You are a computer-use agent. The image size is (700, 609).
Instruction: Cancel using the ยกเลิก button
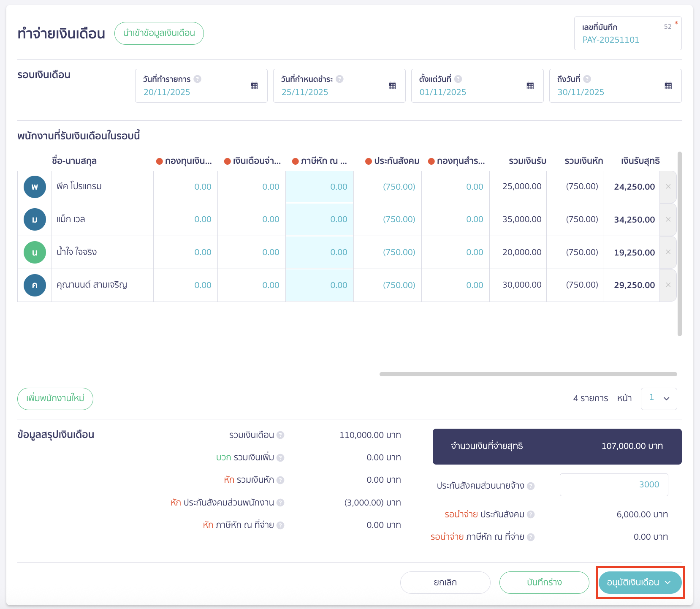point(445,582)
